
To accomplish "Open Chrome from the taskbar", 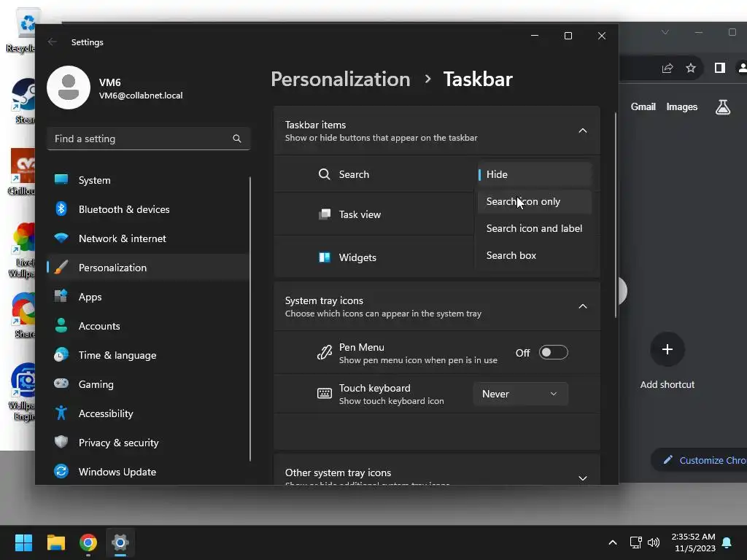I will coord(88,542).
